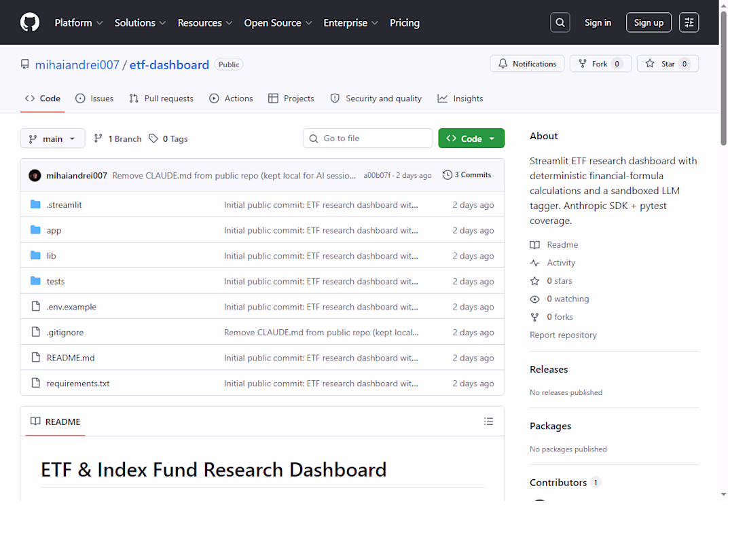Click the requirements.txt file icon
This screenshot has height=560, width=747.
36,383
